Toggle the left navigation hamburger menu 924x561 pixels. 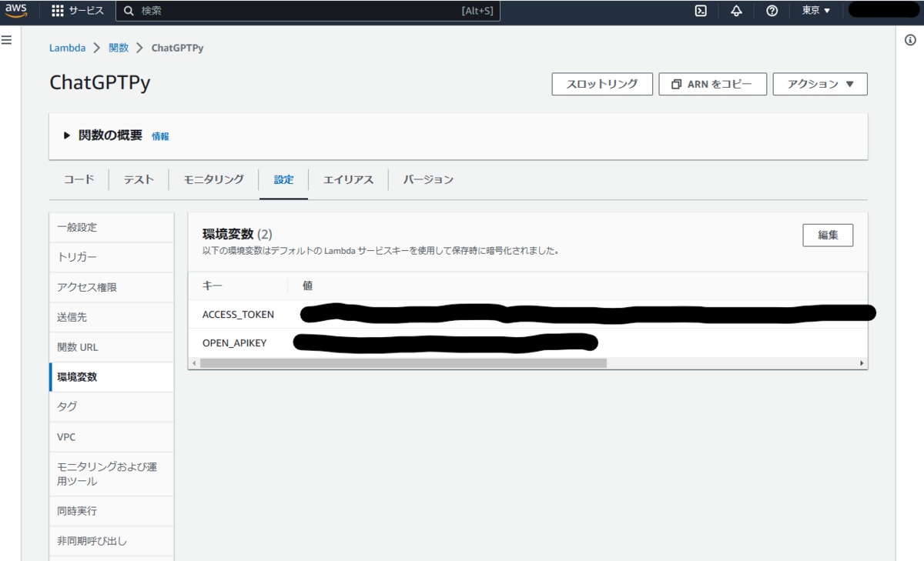point(6,40)
